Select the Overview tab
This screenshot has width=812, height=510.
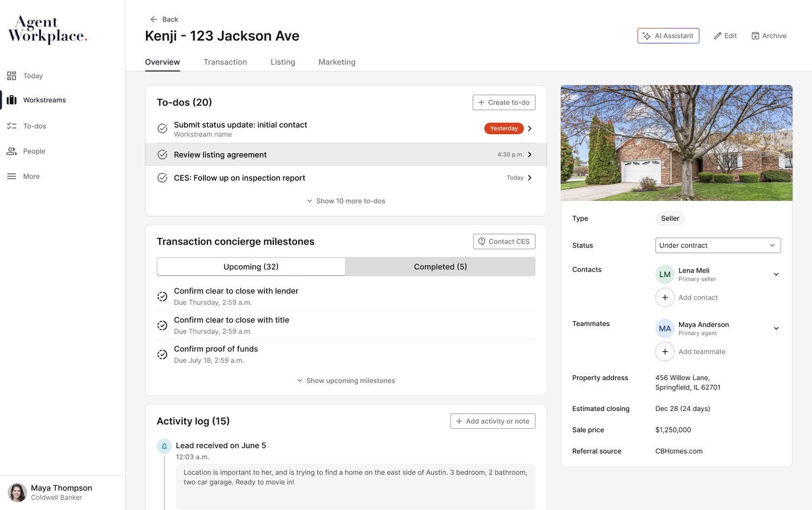162,62
